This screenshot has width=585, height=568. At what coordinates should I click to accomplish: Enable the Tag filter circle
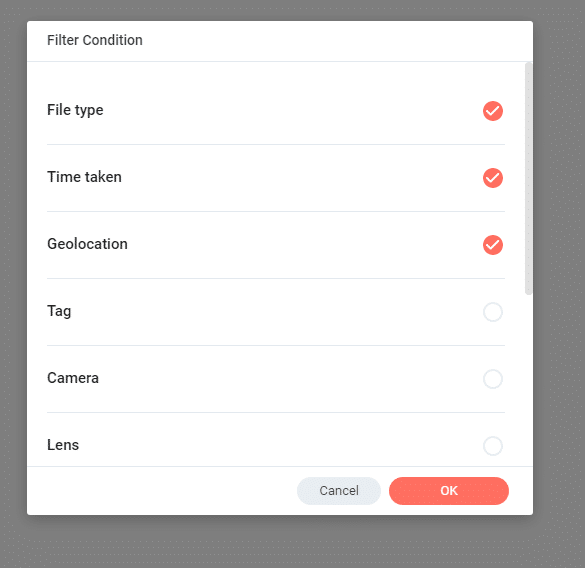point(492,312)
